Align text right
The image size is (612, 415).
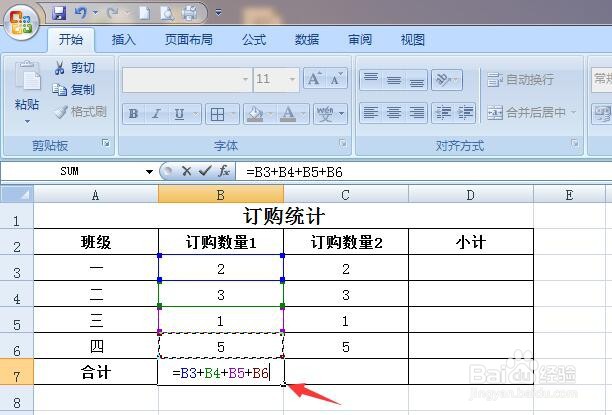[416, 113]
